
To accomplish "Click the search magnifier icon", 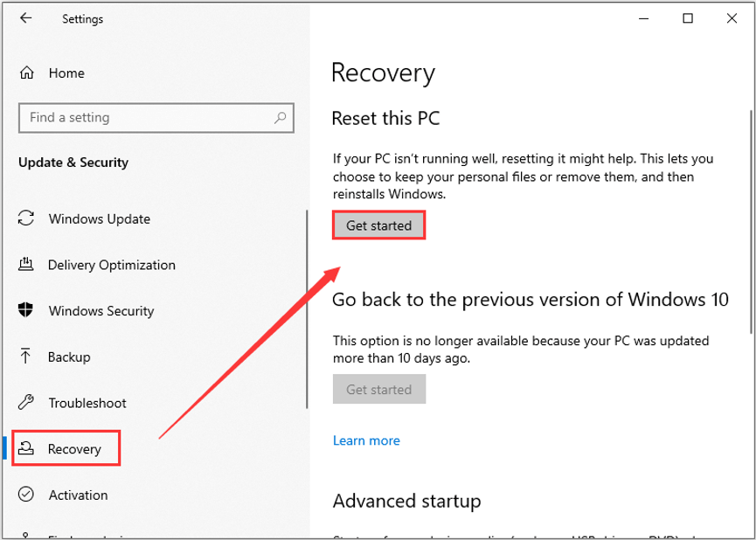I will pos(280,117).
